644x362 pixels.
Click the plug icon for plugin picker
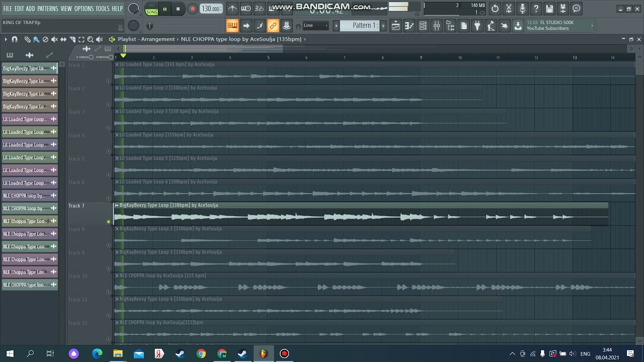(477, 26)
